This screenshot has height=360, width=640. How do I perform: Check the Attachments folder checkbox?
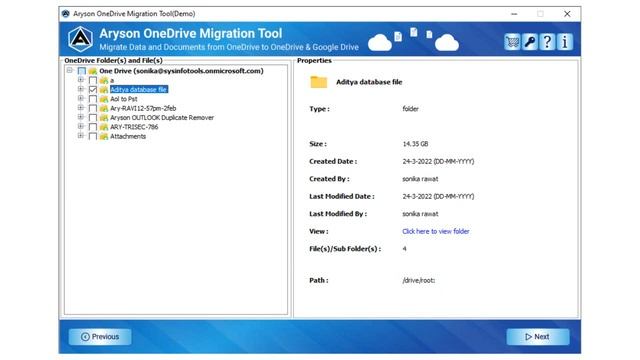pos(93,136)
